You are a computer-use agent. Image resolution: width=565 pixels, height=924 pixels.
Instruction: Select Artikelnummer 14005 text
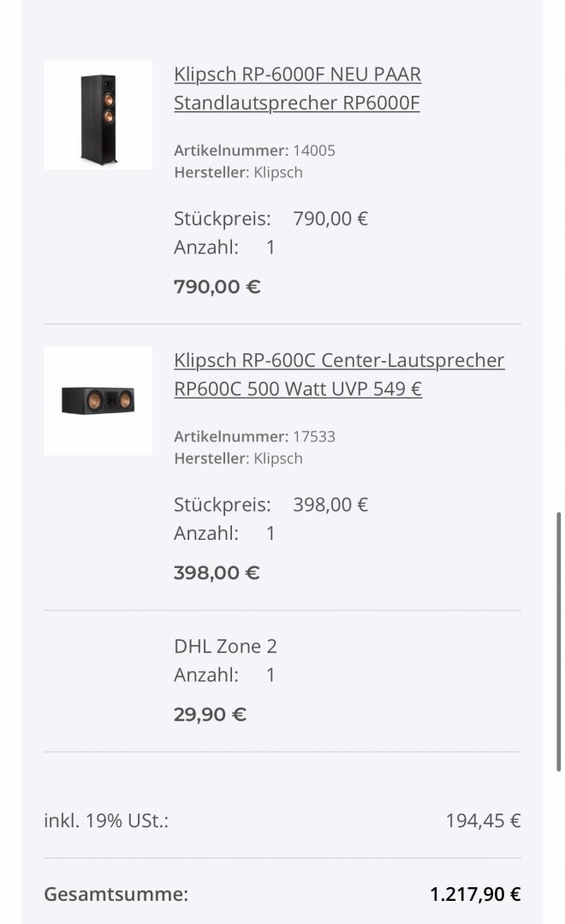[254, 151]
